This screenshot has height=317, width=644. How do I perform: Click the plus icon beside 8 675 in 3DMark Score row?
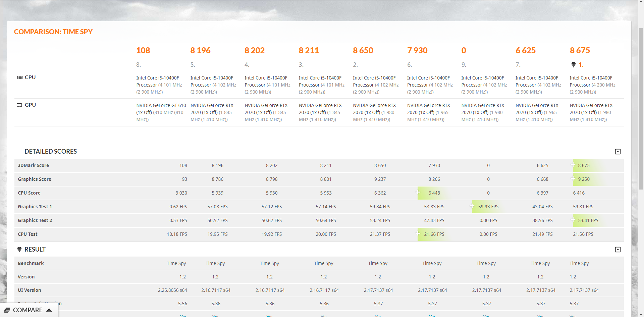(x=573, y=165)
